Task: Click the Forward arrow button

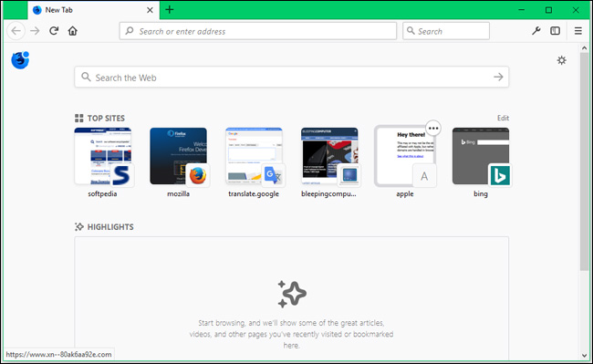Action: 35,31
